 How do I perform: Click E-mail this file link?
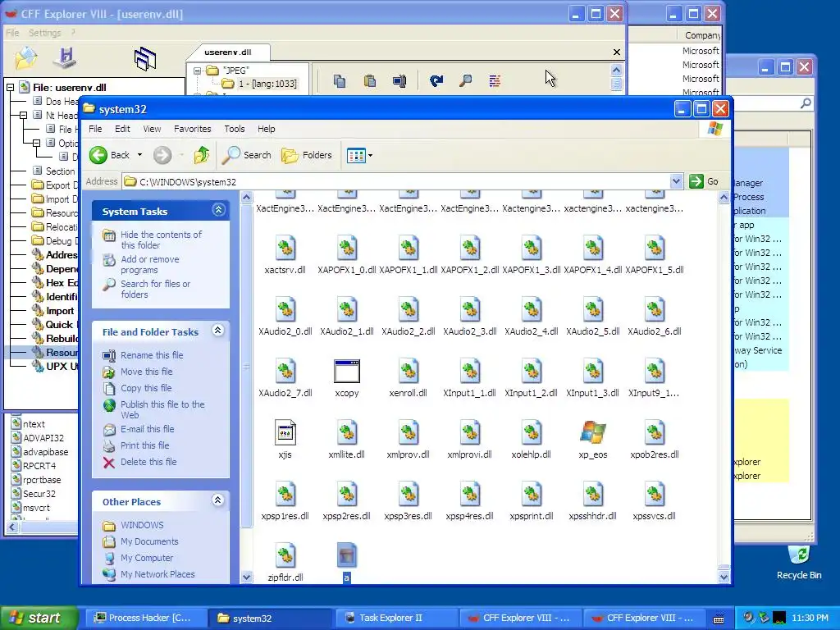point(147,429)
